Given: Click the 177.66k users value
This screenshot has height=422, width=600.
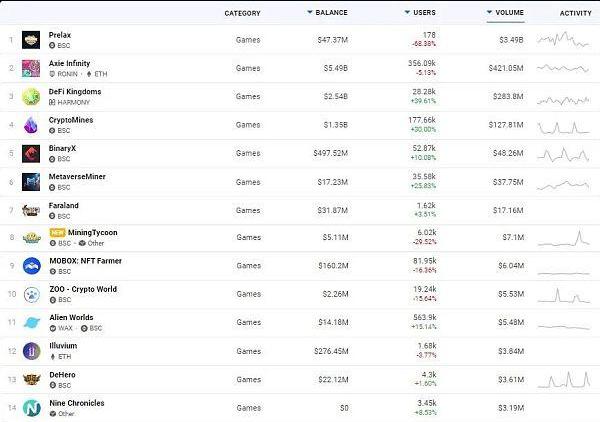Looking at the screenshot, I should (x=422, y=120).
